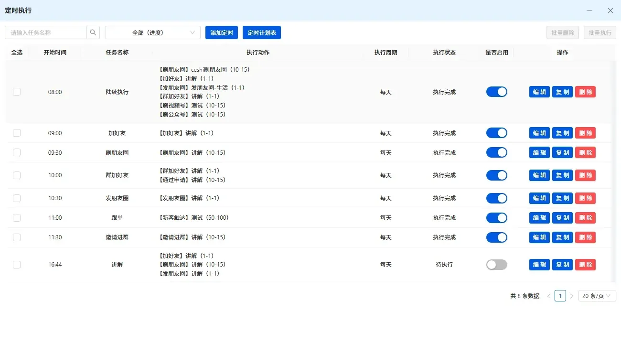Check the 08:00 陆续执行 row checkbox

pyautogui.click(x=17, y=92)
